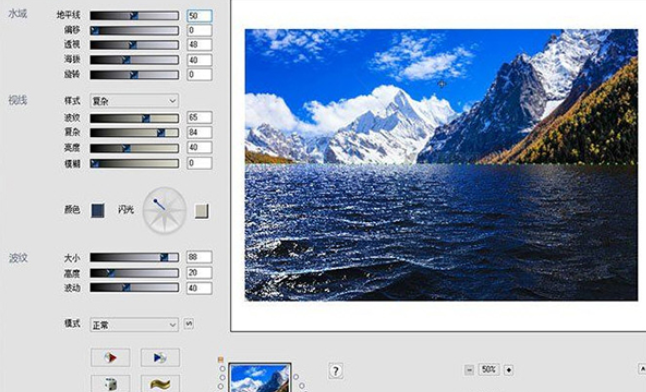Click the crosshair marker in the preview sky
The width and height of the screenshot is (646, 392).
pyautogui.click(x=442, y=84)
